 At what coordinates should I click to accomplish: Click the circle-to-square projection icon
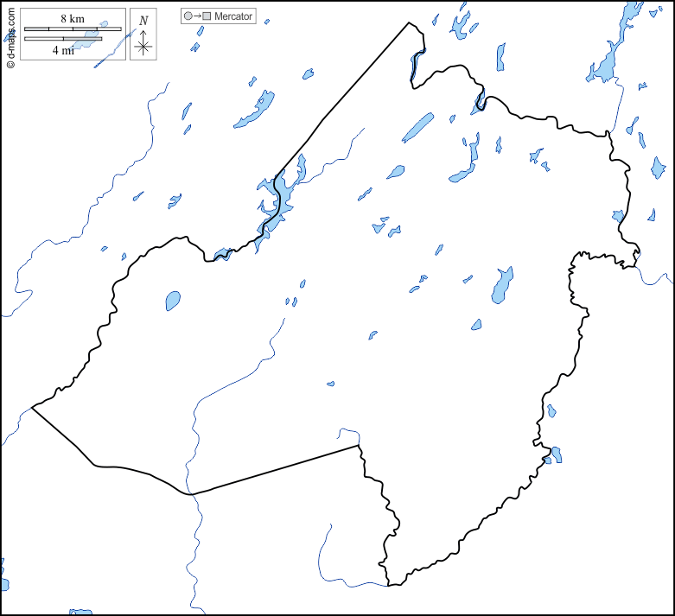196,16
